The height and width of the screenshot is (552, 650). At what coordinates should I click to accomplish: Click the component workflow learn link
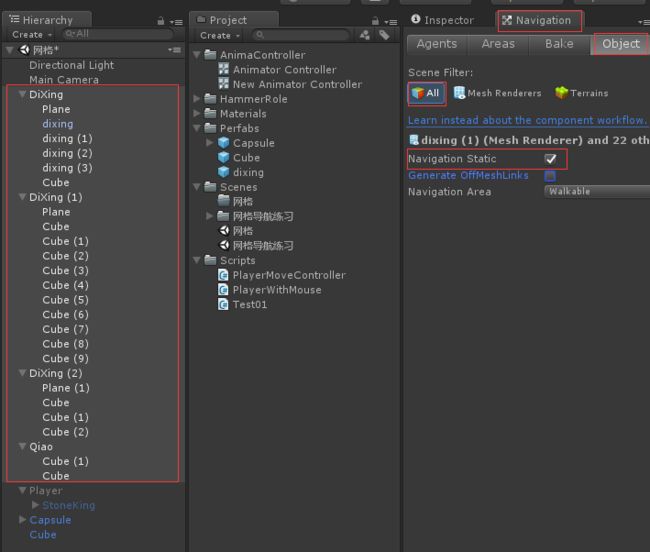coord(527,120)
